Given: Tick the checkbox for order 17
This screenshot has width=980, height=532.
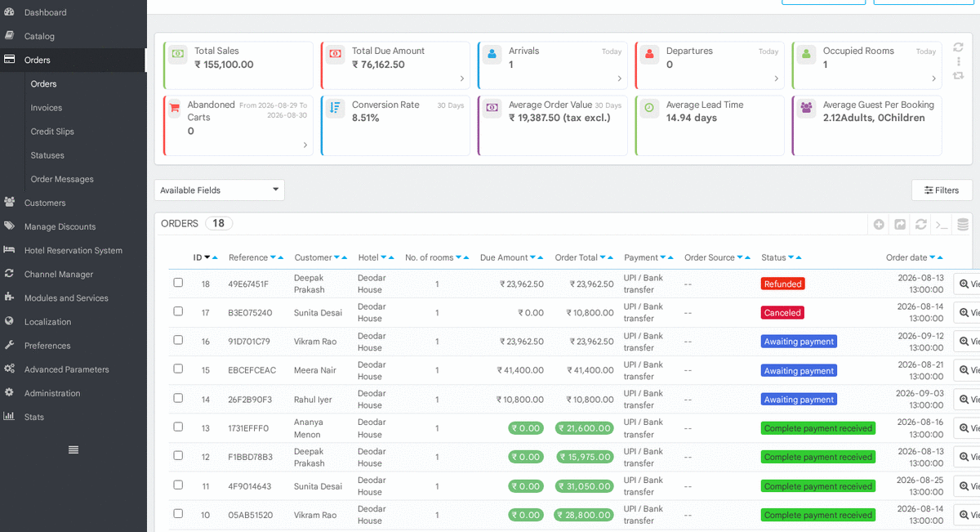Looking at the screenshot, I should [x=178, y=311].
